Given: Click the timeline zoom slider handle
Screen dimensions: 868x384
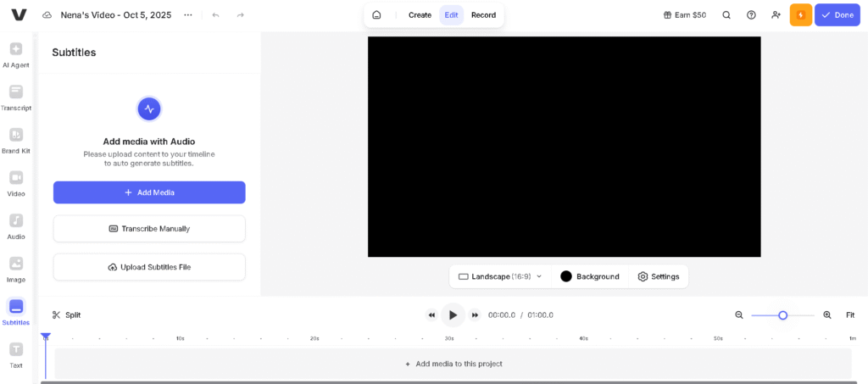Looking at the screenshot, I should 783,315.
